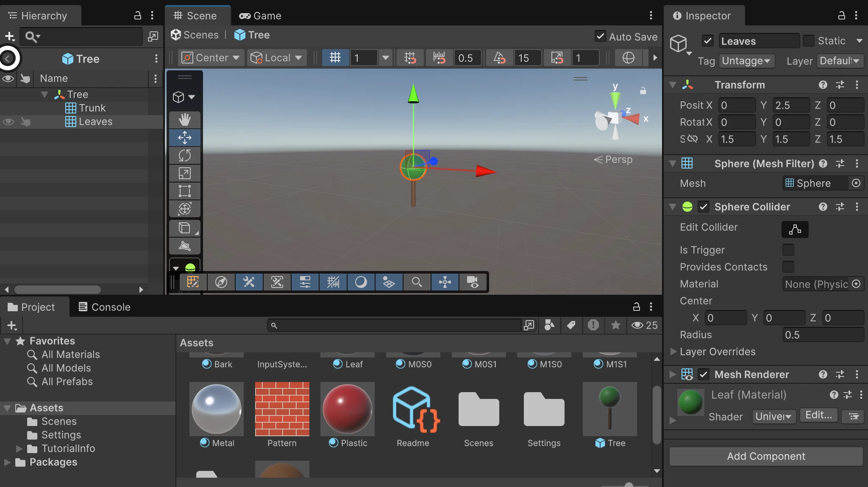The height and width of the screenshot is (487, 868).
Task: Toggle the Leaves object active checkbox
Action: 707,41
